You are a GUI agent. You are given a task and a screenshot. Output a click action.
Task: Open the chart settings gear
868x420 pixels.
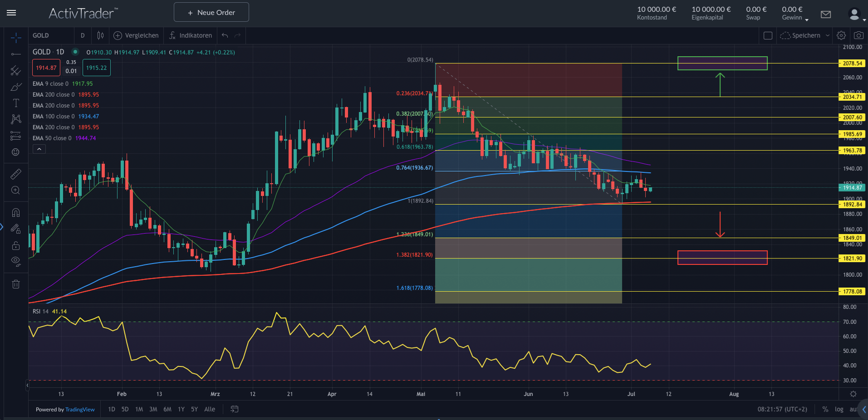point(841,35)
